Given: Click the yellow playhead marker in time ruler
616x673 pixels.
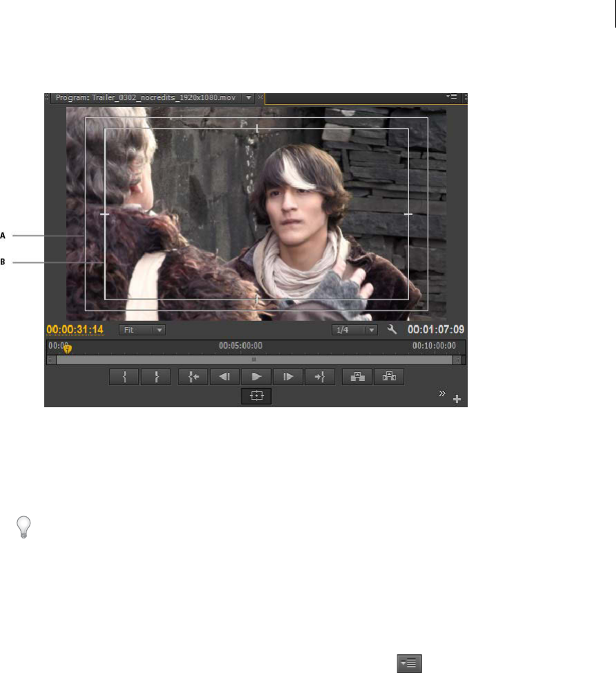Looking at the screenshot, I should [68, 349].
